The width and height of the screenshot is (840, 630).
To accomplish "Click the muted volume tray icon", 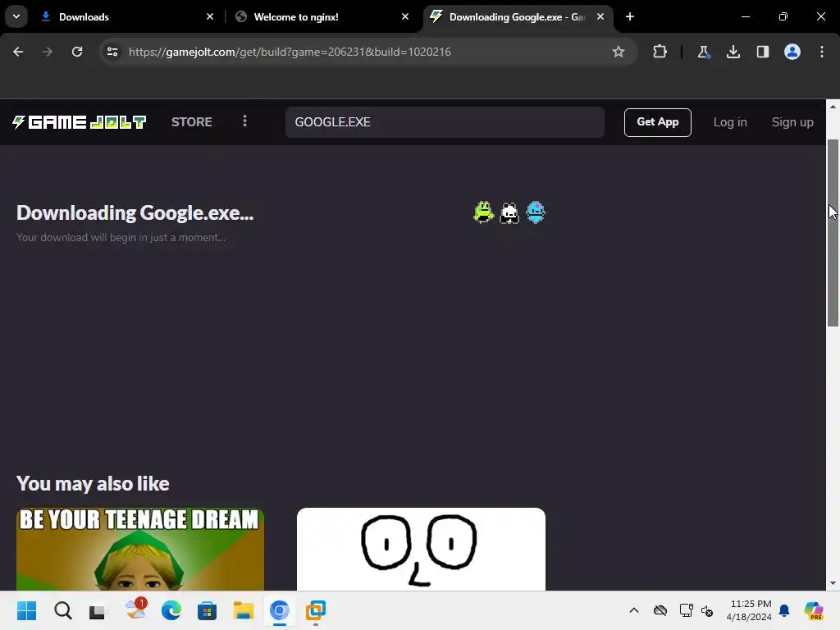I will (x=707, y=610).
